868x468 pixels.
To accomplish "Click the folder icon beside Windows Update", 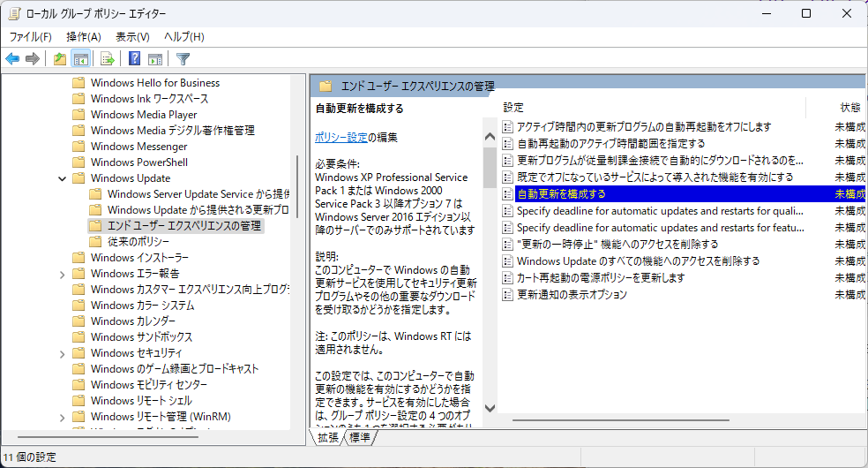I will click(x=79, y=178).
